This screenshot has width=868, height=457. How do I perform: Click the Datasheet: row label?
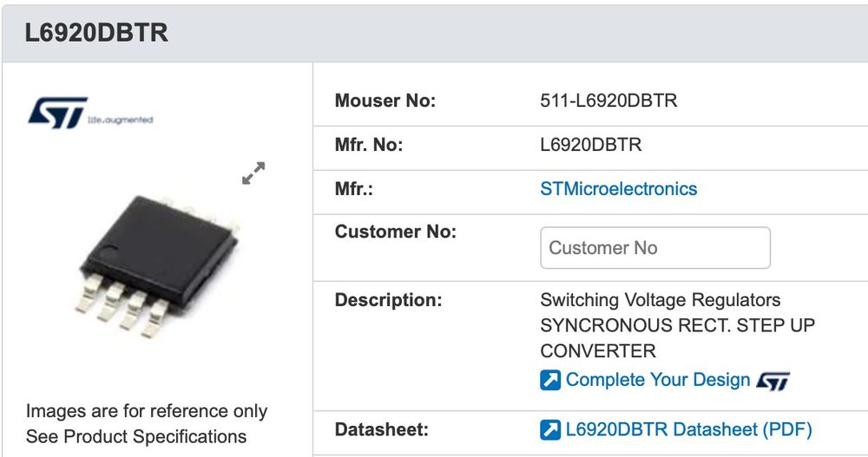(x=381, y=429)
